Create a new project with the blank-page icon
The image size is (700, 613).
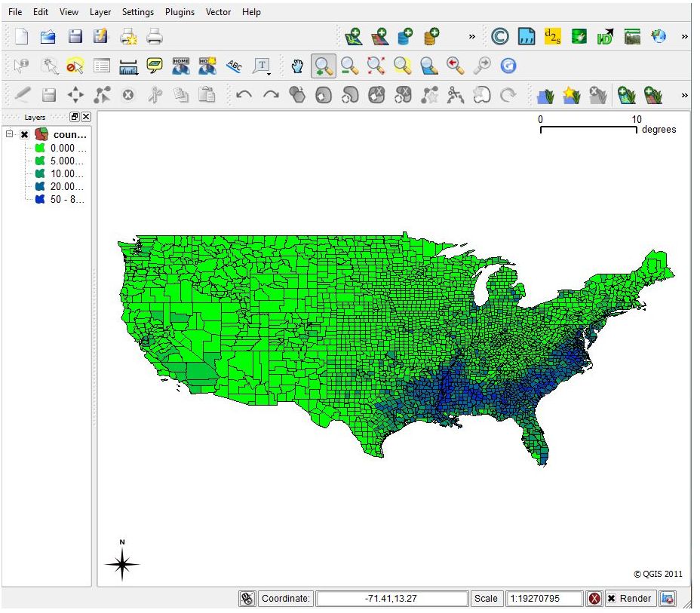[21, 37]
